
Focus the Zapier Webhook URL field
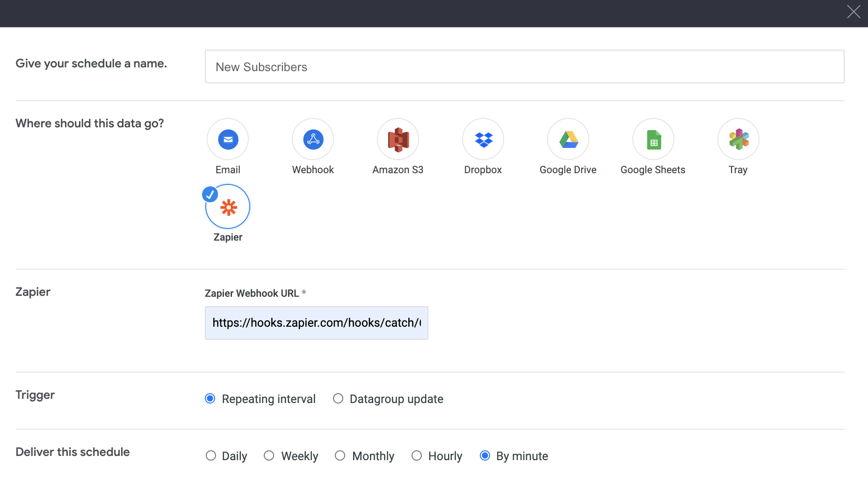pyautogui.click(x=317, y=323)
